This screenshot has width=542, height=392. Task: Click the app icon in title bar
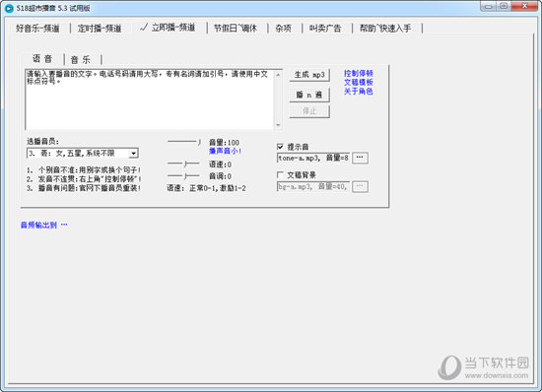[x=9, y=8]
